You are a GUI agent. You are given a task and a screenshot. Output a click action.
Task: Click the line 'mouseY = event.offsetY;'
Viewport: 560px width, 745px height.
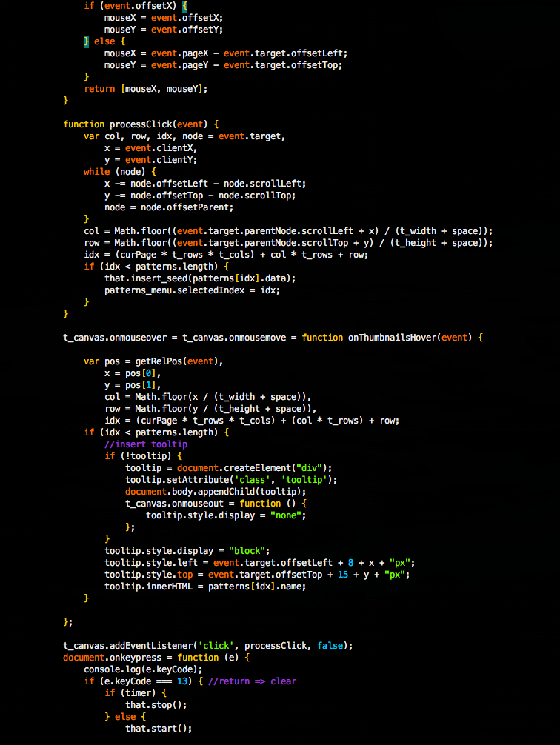point(164,30)
